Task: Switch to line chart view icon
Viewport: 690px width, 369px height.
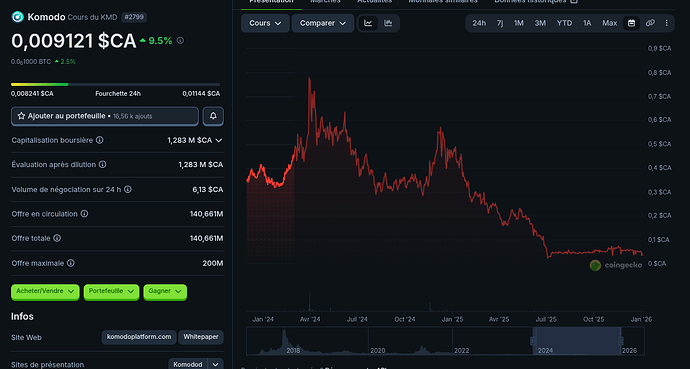Action: tap(368, 23)
